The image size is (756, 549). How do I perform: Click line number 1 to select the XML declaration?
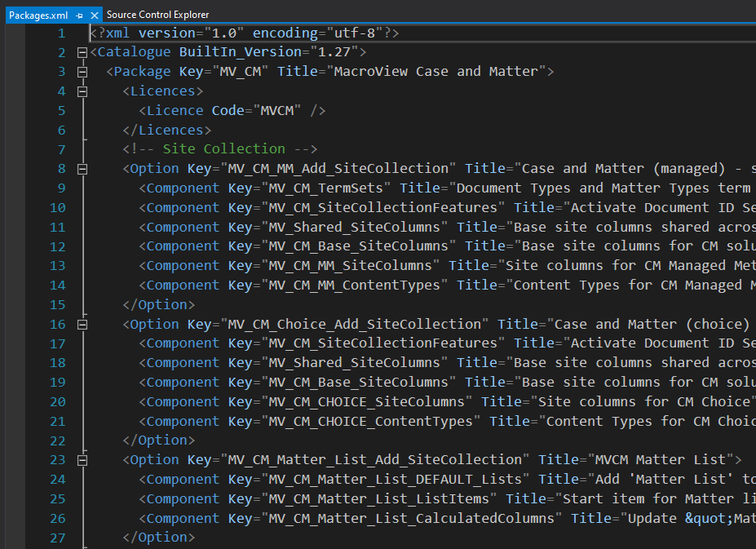(61, 33)
